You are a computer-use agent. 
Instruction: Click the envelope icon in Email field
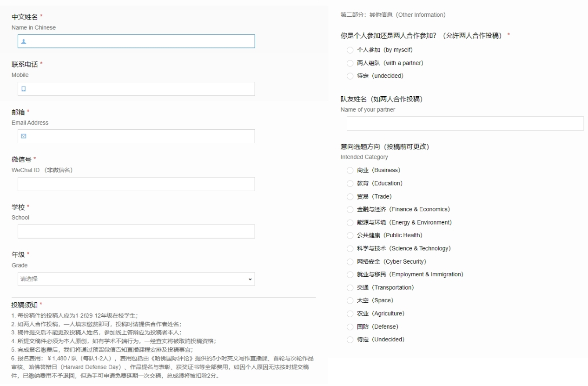click(x=24, y=136)
